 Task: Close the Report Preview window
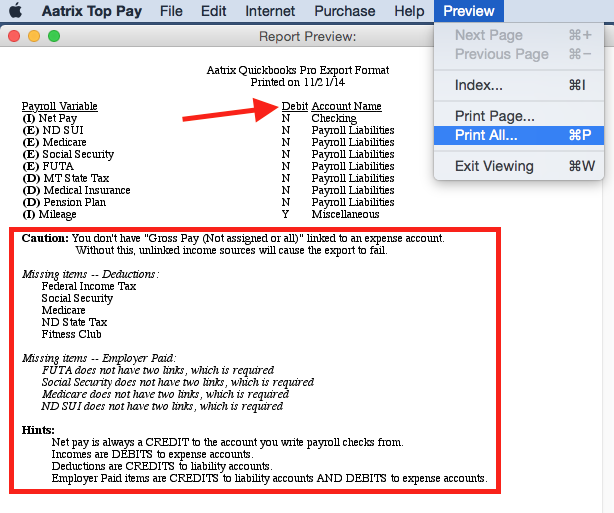click(14, 36)
